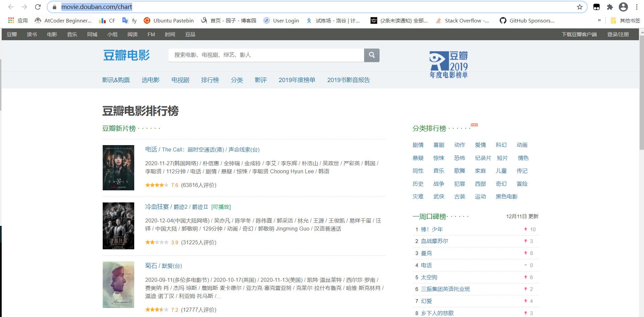
Task: Open the Stack Overflow bookmark
Action: (462, 20)
